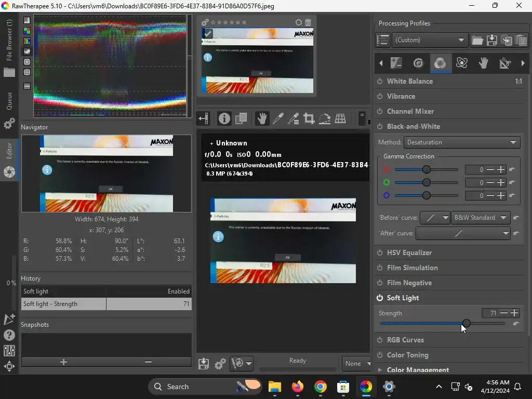Decrease the blue gamma value
The height and width of the screenshot is (399, 532).
tap(490, 195)
